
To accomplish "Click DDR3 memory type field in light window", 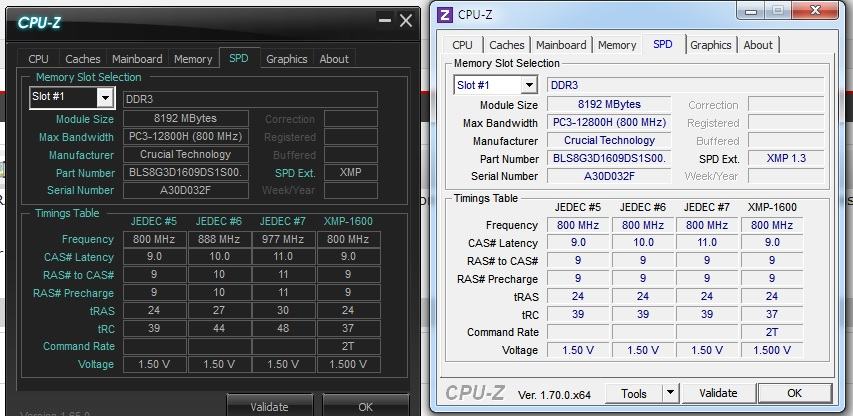I will click(685, 85).
